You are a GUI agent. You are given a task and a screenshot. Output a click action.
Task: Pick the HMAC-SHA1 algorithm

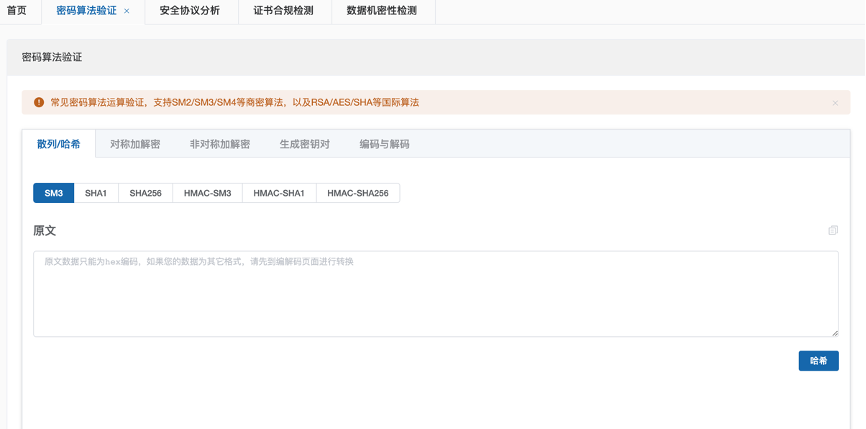click(279, 193)
